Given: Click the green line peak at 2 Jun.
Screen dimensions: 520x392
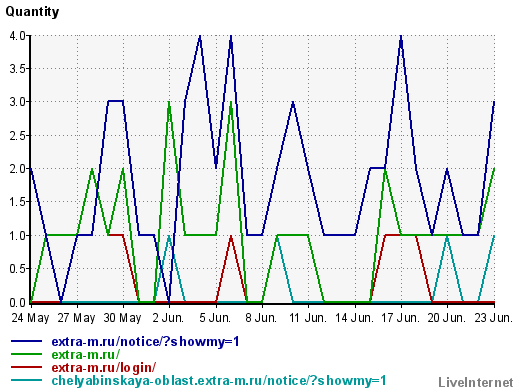Looking at the screenshot, I should pyautogui.click(x=169, y=103).
